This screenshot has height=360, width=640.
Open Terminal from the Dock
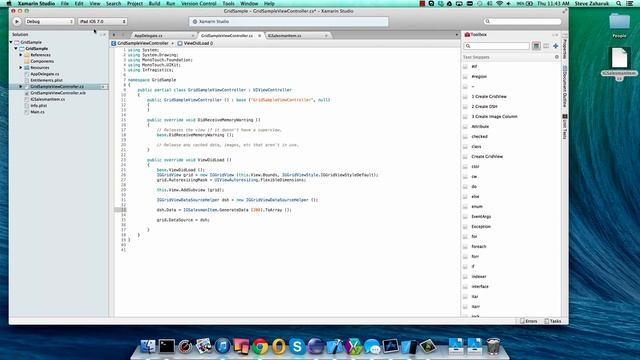(x=167, y=347)
